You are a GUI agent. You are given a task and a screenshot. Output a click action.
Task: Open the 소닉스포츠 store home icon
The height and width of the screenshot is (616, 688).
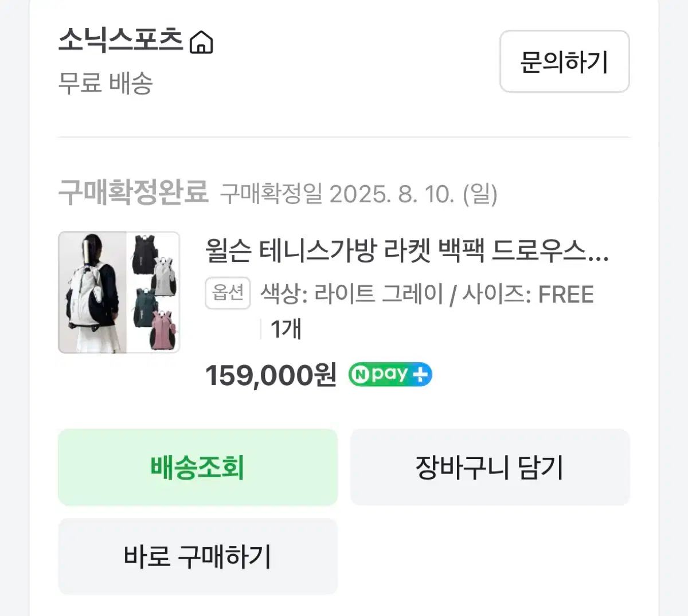201,42
